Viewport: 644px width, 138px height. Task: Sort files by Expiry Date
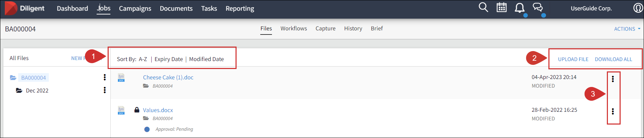(x=168, y=59)
